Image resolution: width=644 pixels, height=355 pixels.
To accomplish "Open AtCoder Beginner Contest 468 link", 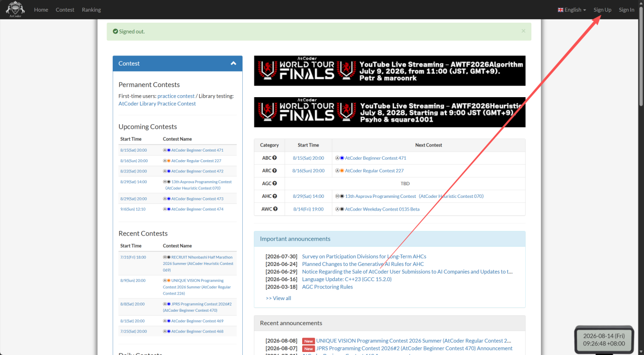I will (197, 332).
